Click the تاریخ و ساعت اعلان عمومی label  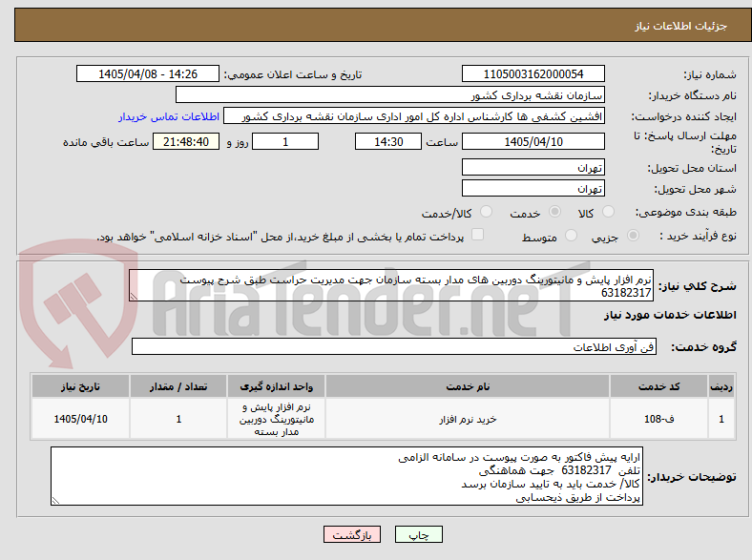(293, 74)
